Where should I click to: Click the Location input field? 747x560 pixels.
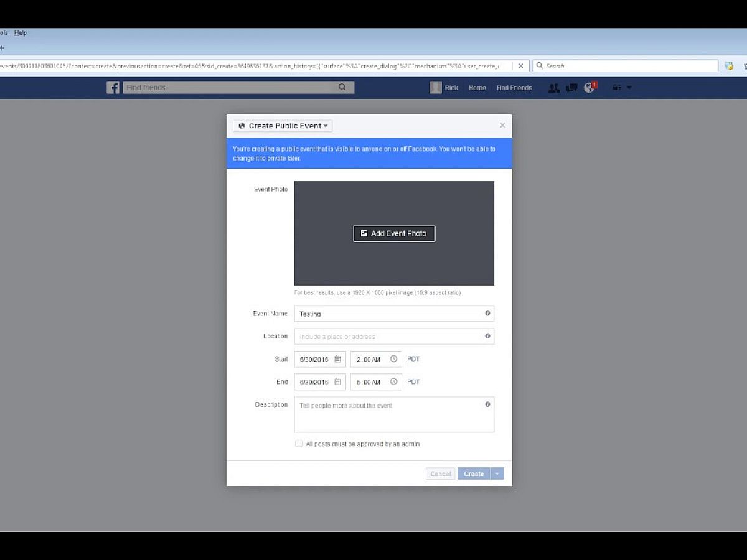(389, 337)
